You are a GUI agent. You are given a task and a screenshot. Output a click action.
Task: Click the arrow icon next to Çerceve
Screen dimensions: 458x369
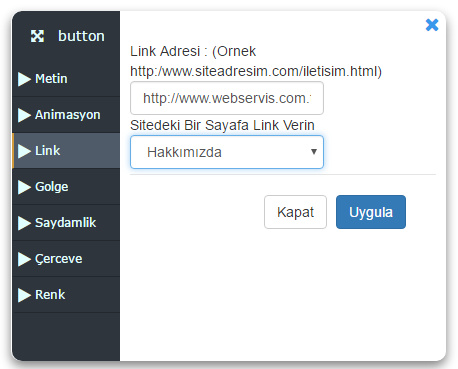(24, 259)
